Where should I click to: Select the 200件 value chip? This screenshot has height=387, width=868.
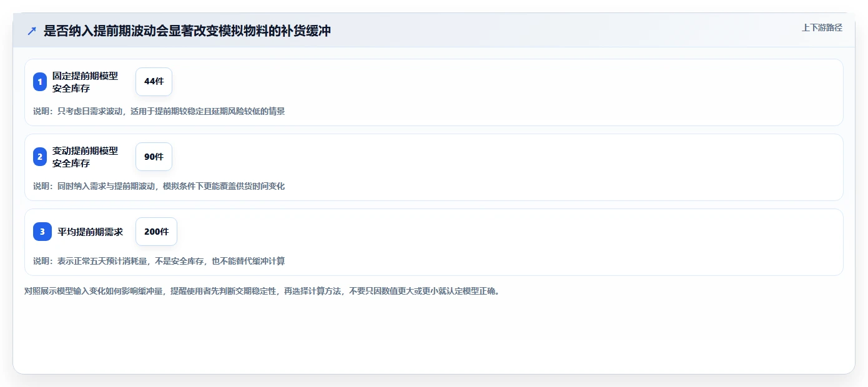click(156, 232)
